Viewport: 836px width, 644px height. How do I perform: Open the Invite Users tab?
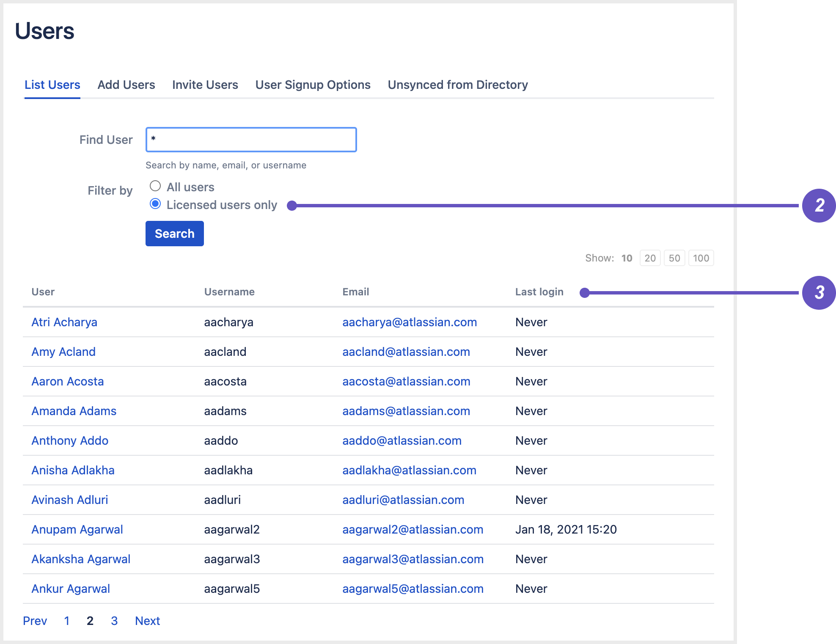(204, 85)
